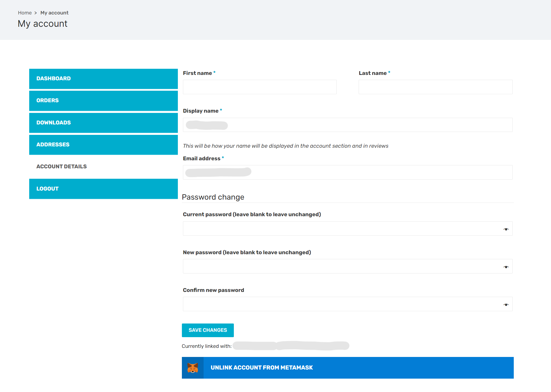Focus the First name input field
This screenshot has height=392, width=551.
point(260,87)
